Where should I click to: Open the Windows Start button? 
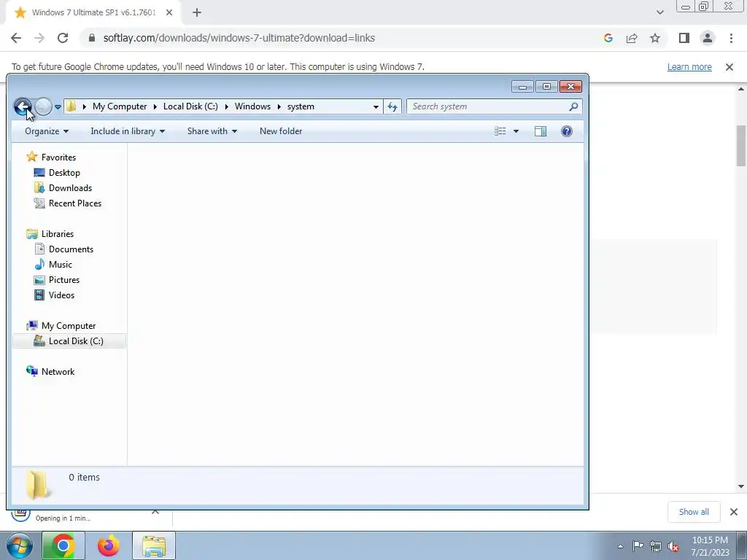pos(19,545)
